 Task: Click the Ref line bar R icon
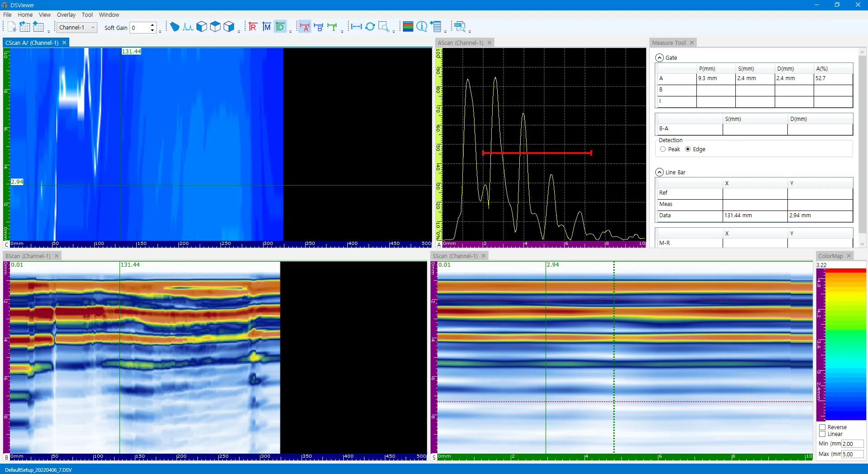click(253, 27)
